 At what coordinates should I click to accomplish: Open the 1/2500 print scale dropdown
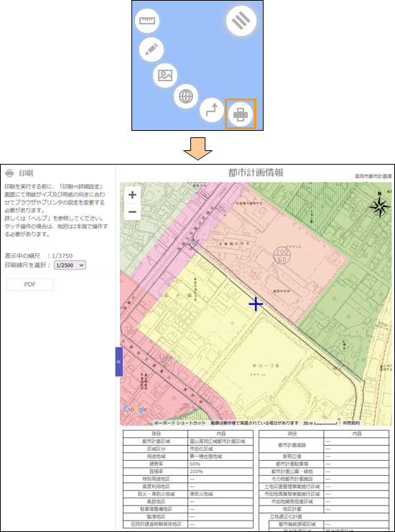tap(70, 265)
